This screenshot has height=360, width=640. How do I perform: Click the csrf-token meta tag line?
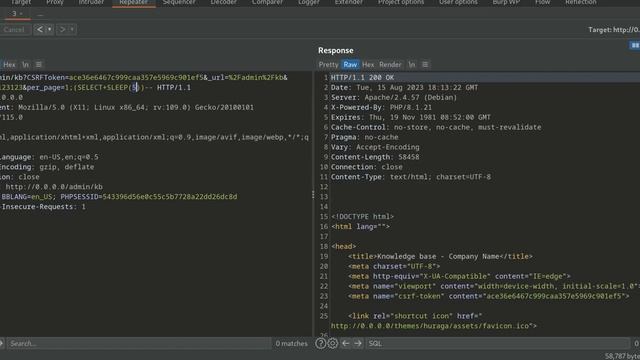click(x=489, y=296)
